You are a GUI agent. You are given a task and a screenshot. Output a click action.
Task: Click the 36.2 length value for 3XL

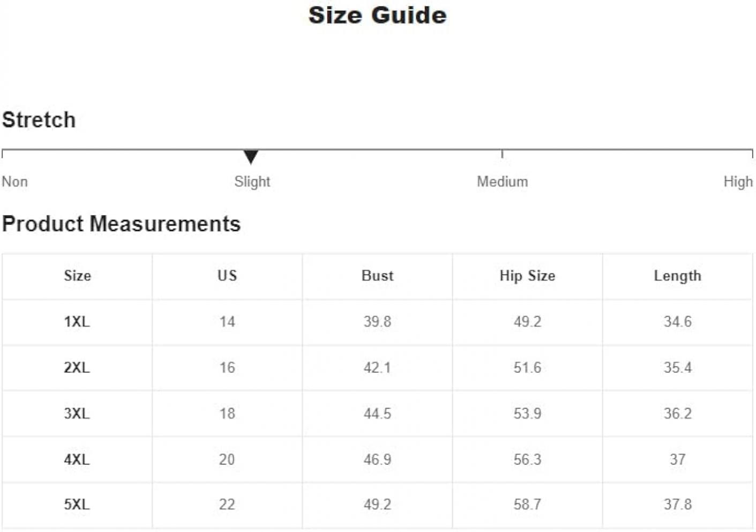pyautogui.click(x=677, y=414)
